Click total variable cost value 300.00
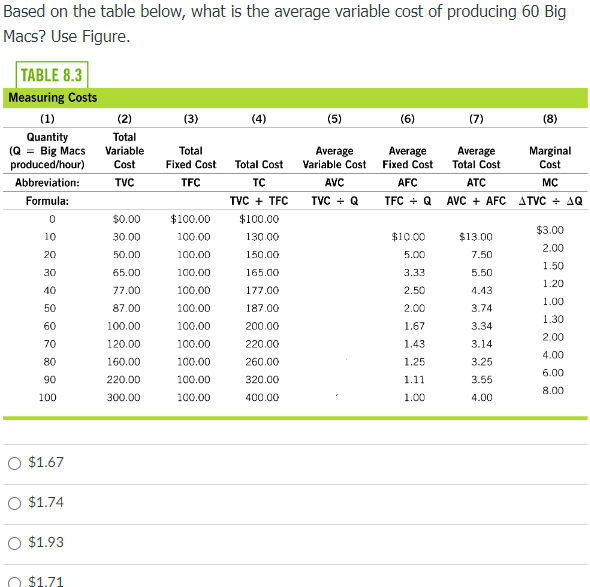This screenshot has height=587, width=590. tap(123, 397)
